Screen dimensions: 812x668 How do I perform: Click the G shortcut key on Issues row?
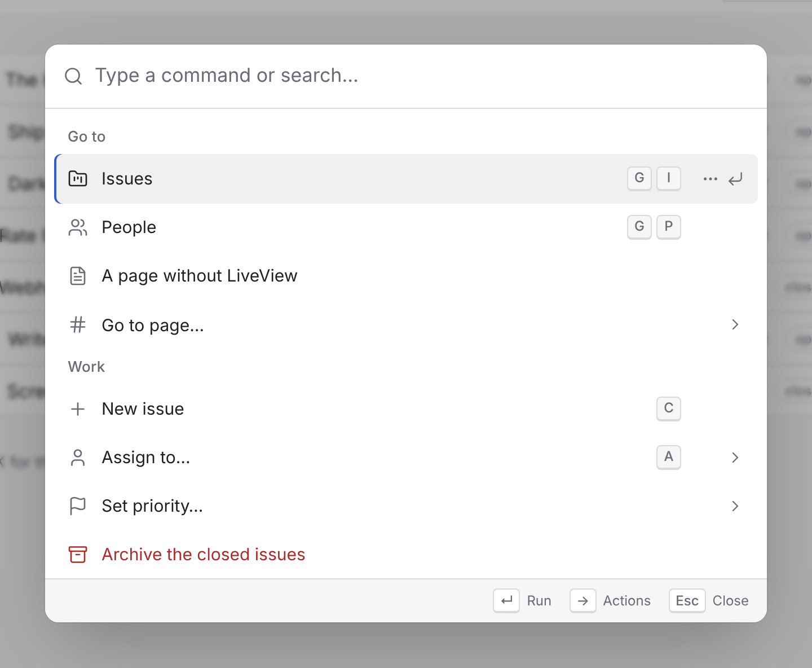639,178
